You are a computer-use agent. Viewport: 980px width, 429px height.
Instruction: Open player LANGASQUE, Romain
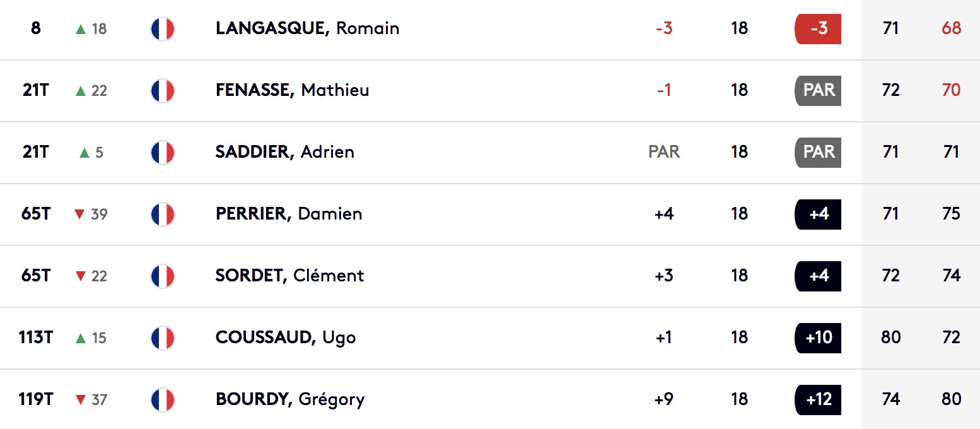307,29
